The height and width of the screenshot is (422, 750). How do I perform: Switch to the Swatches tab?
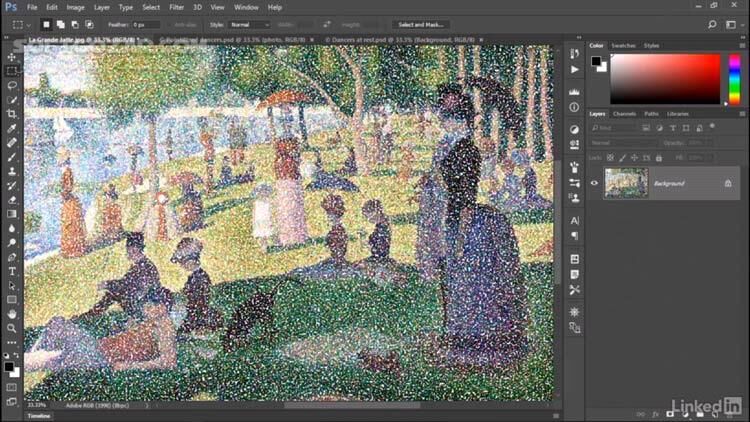623,45
